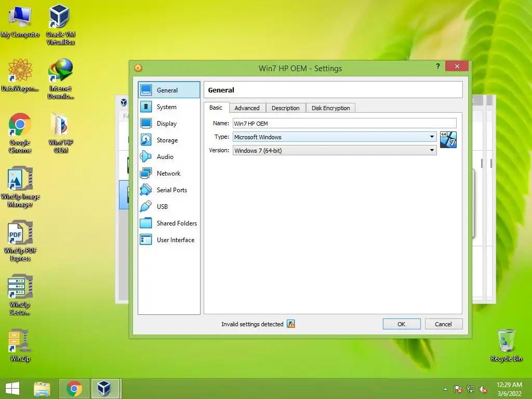Select the Recycle Bin desktop icon
532x399 pixels.
tap(506, 345)
